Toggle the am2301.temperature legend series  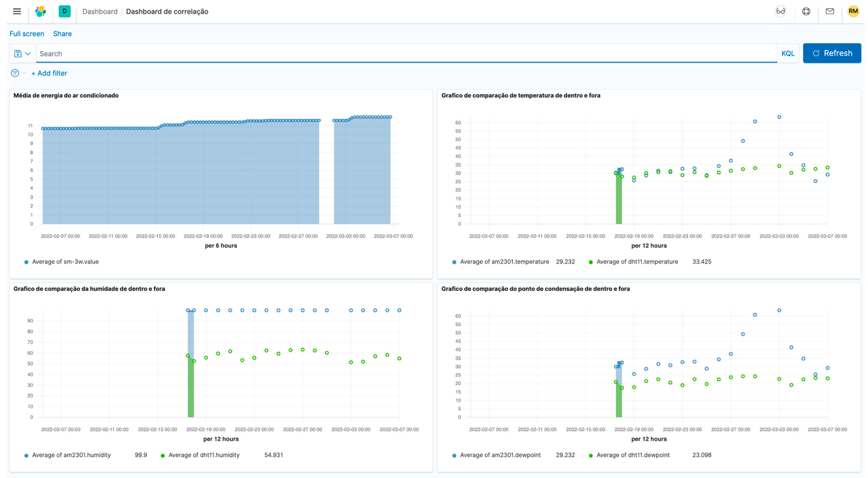pos(504,261)
